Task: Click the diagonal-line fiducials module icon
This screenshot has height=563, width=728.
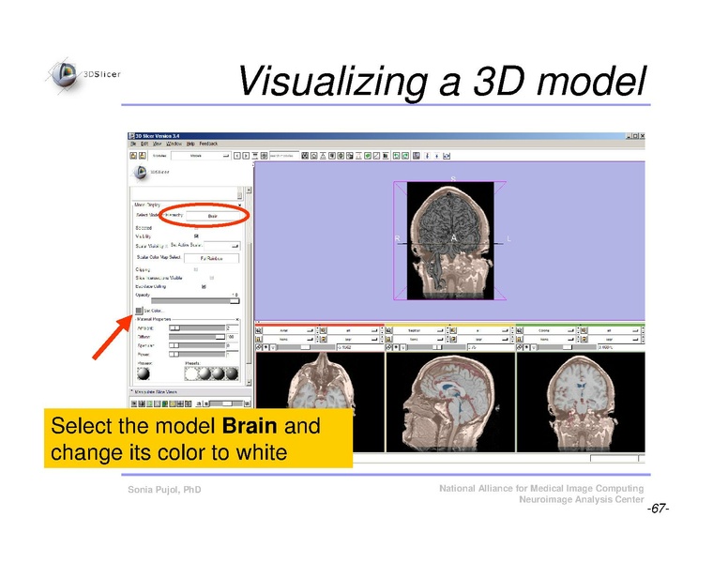Action: tap(376, 156)
